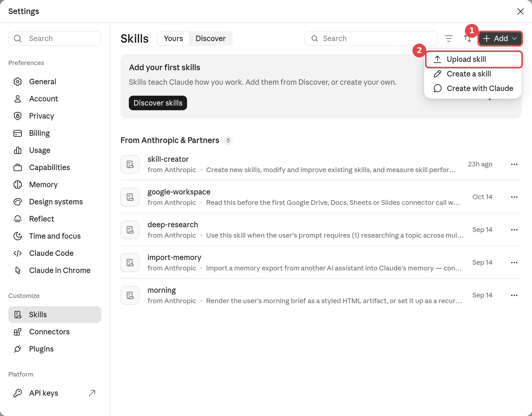Open more options for skill-creator
The image size is (532, 416).
point(514,164)
